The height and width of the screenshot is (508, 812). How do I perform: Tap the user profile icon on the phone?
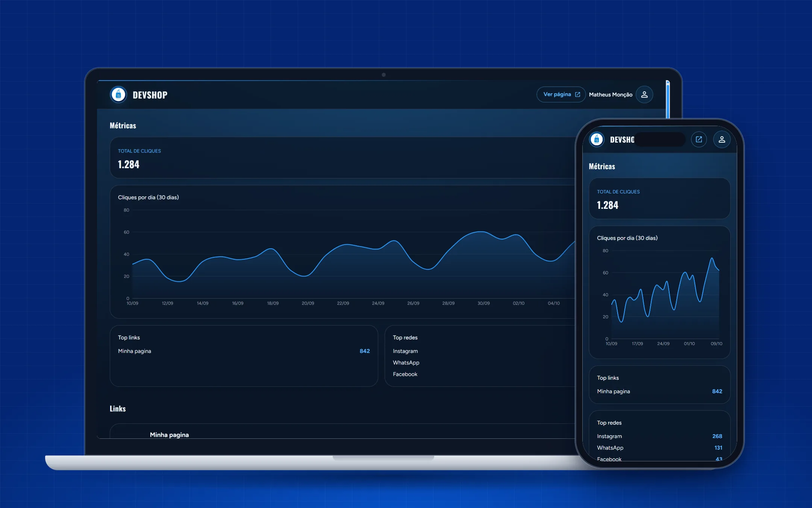pos(722,140)
